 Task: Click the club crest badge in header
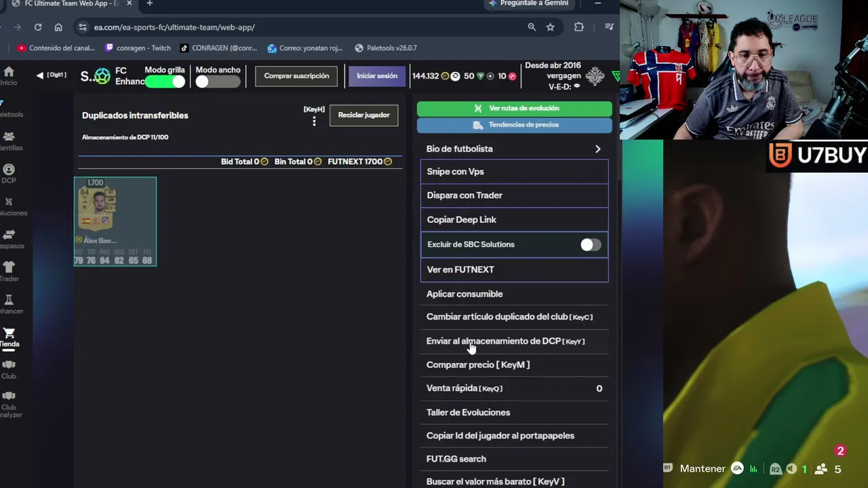595,77
